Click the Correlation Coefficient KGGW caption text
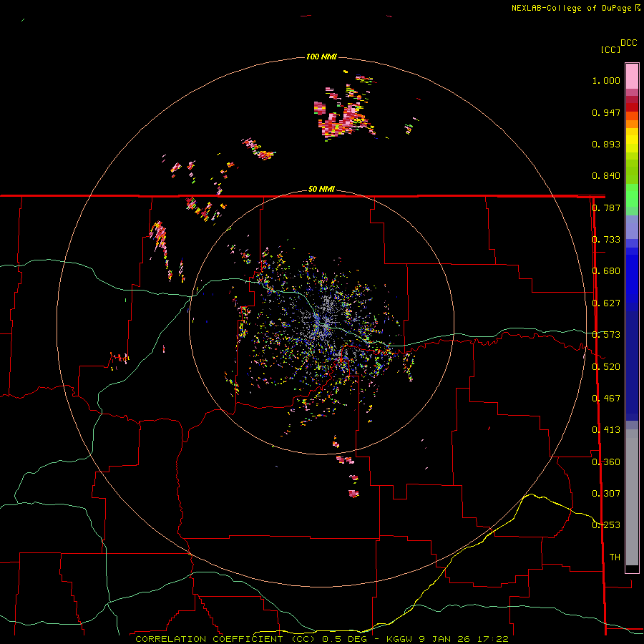 [x=322, y=639]
